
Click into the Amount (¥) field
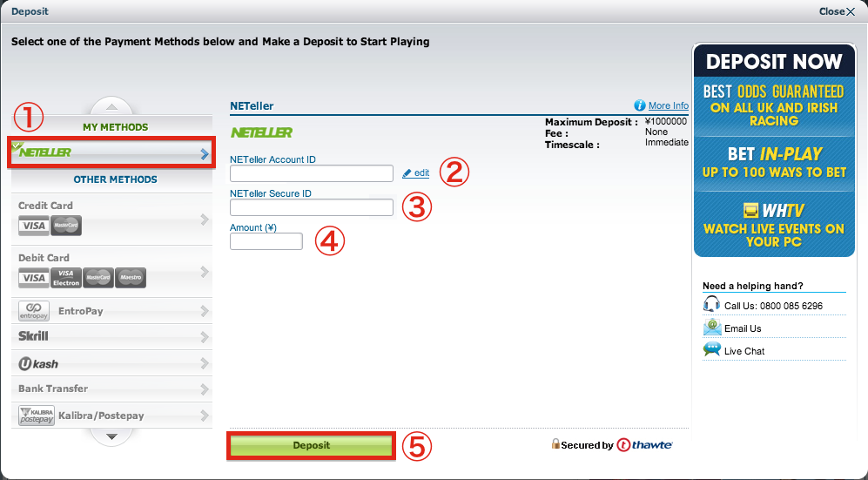tap(266, 241)
